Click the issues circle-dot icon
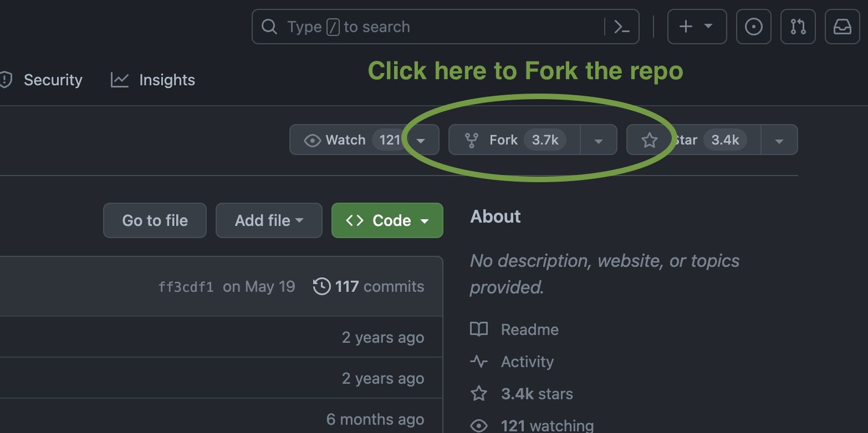This screenshot has width=868, height=433. pos(753,27)
